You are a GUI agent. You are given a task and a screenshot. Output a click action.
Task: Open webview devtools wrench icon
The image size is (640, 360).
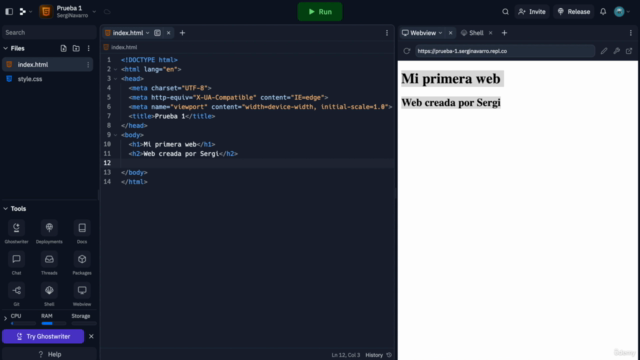coord(616,51)
